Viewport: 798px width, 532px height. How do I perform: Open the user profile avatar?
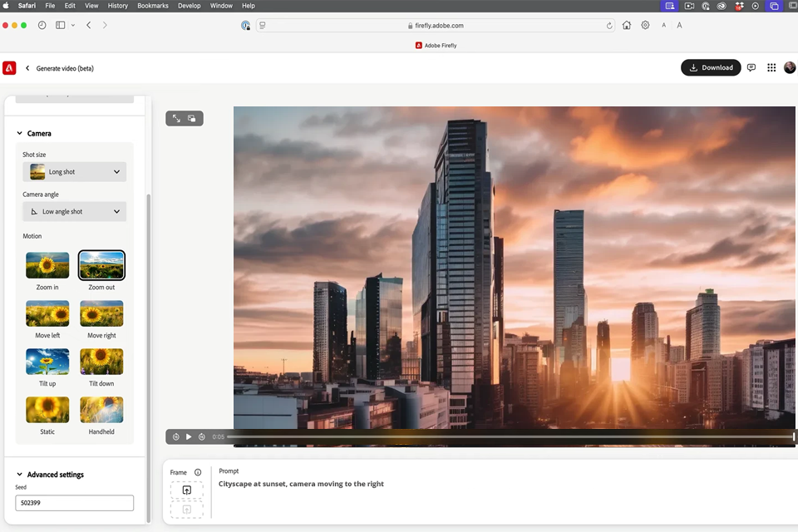pos(790,67)
